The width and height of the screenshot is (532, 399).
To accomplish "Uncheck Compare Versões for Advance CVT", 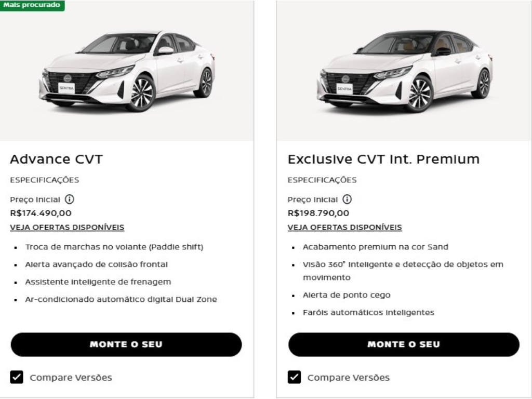I will pos(17,377).
